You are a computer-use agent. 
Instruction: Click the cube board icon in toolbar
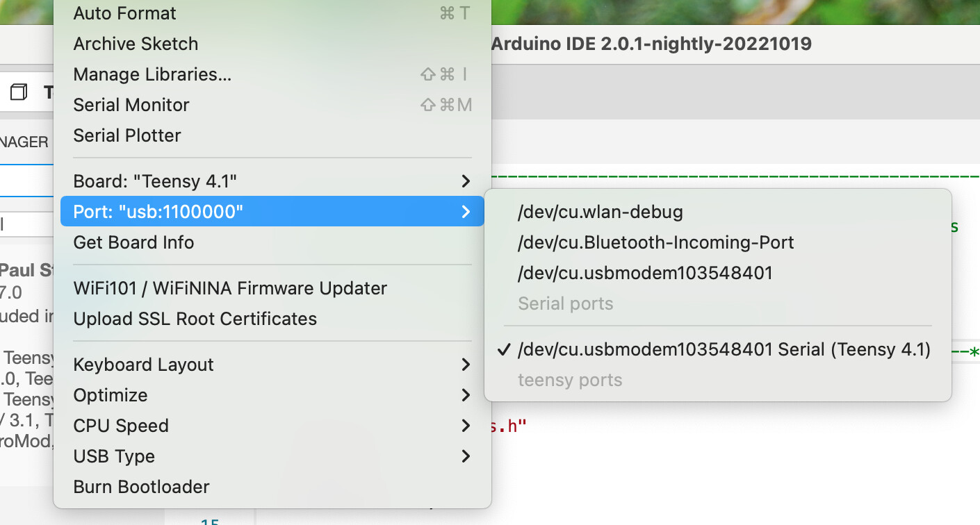coord(19,92)
